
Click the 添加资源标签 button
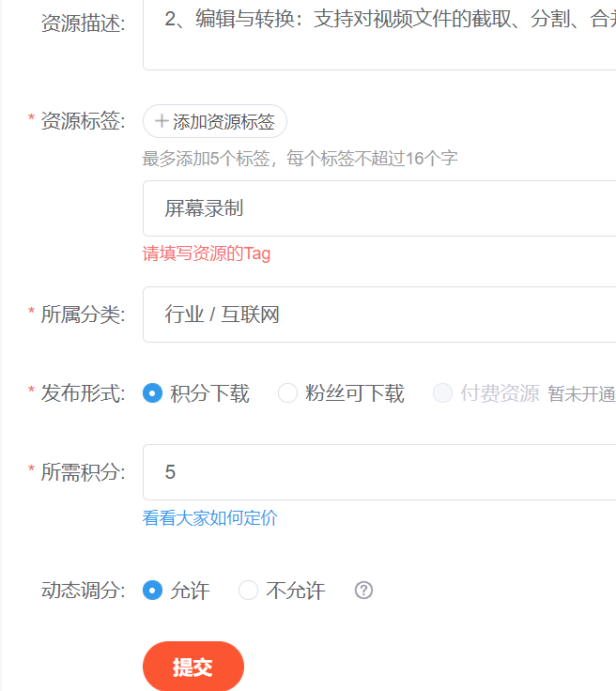[x=215, y=121]
